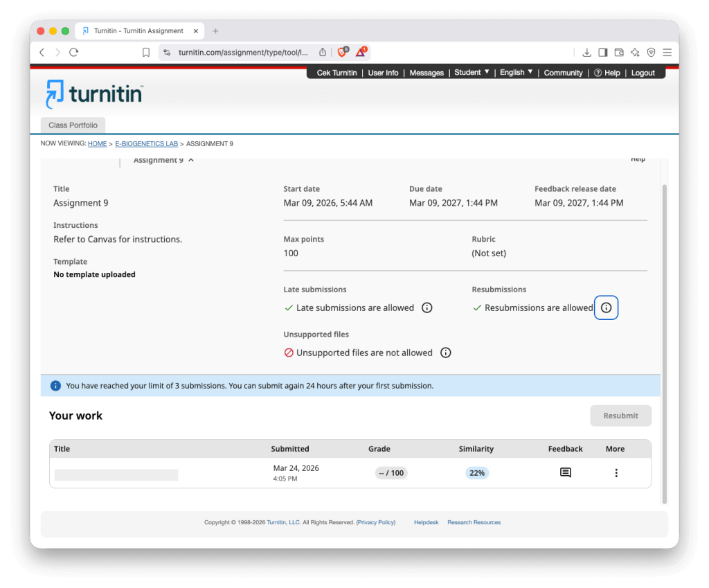Open Helpdesk footer link
Screen dimensions: 709x588
[x=426, y=522]
